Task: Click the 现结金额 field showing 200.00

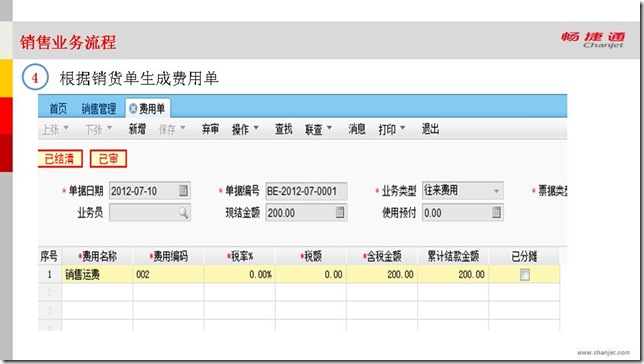Action: pyautogui.click(x=306, y=213)
